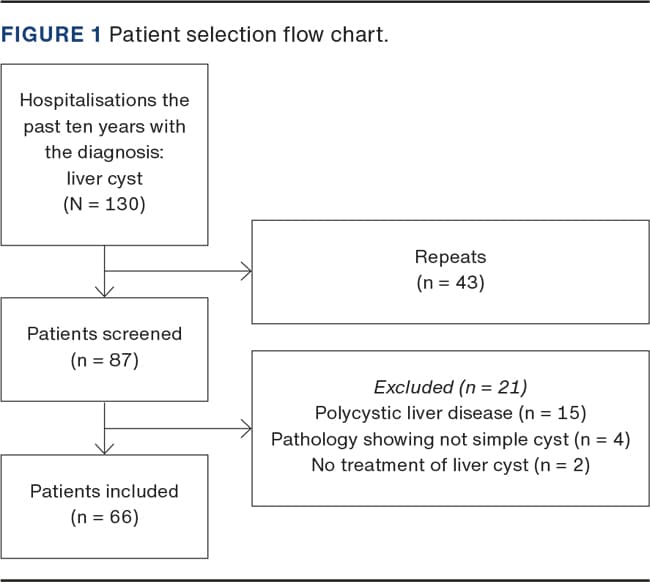Click the down arrow above Patients included
Viewport: 650px width, 582px height.
104,448
